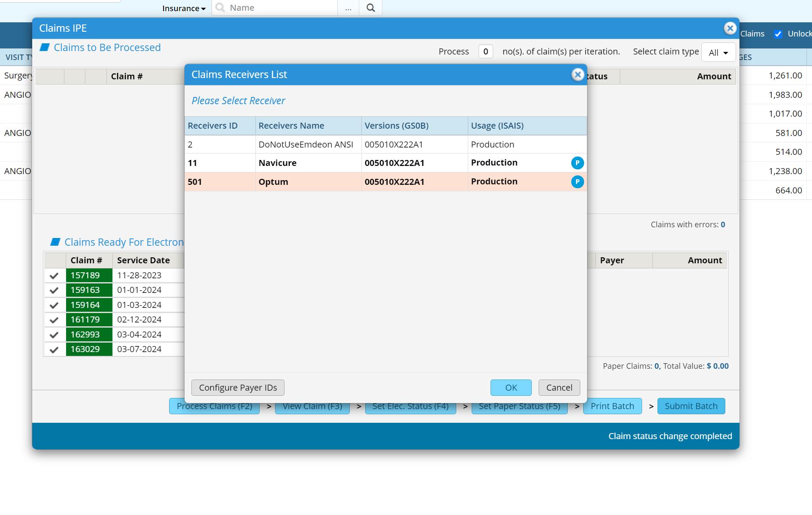Select the Optum receiver row
Screen dimensions: 812x515
(x=385, y=182)
